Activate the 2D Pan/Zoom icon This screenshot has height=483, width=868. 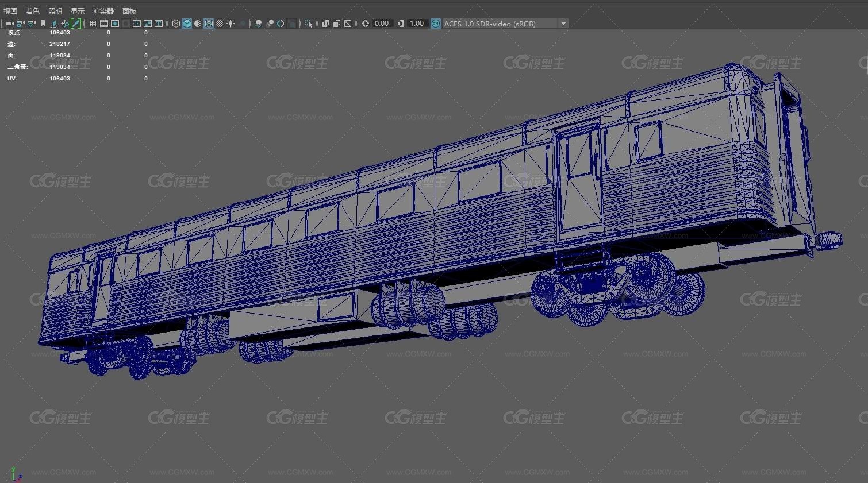65,24
